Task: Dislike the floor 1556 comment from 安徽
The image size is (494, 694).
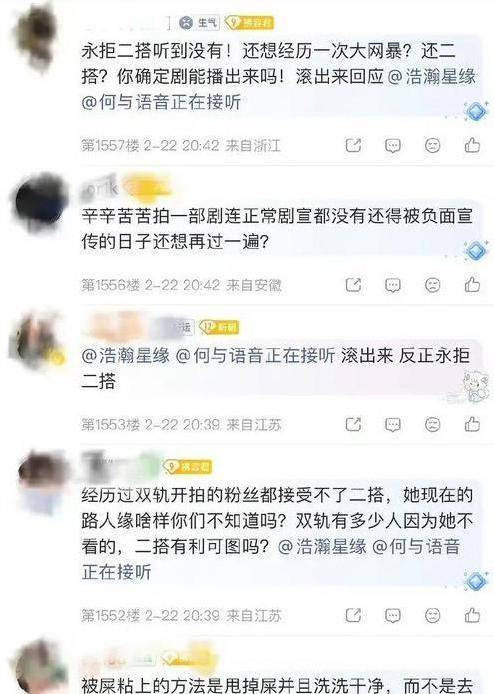Action: point(432,285)
